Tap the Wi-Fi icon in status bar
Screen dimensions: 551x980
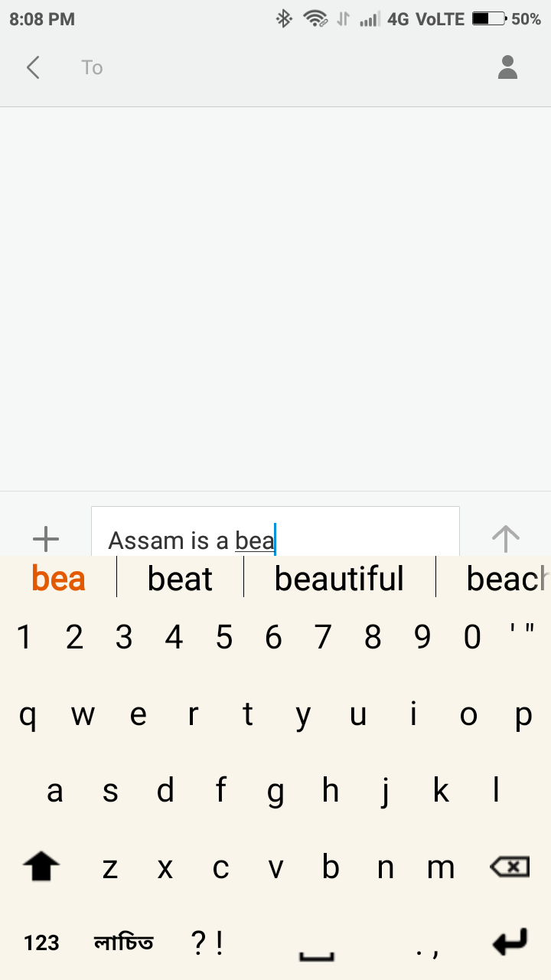click(315, 18)
